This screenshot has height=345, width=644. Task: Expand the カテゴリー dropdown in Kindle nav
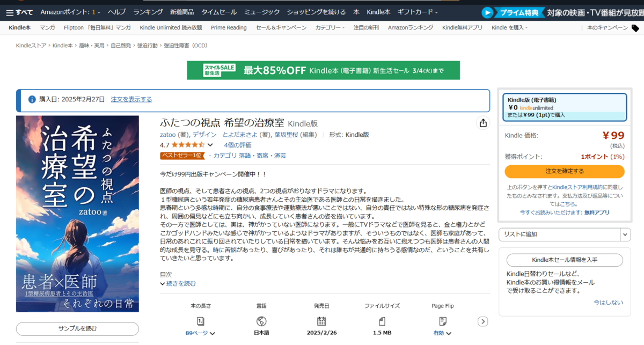point(330,28)
